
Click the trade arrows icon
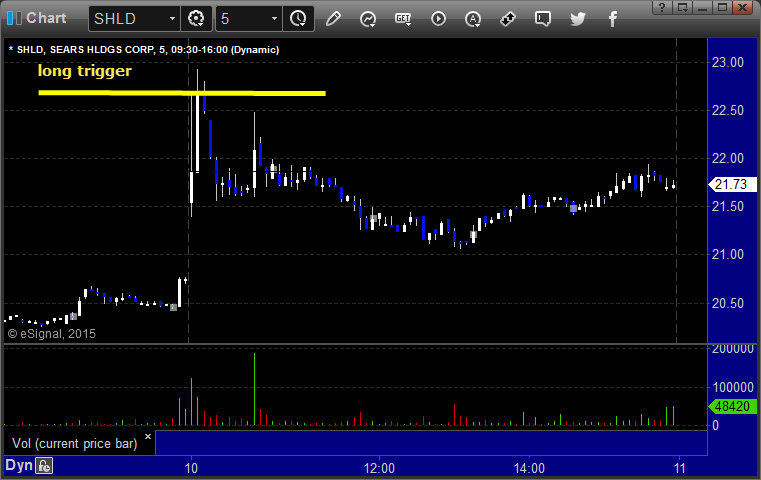pos(508,19)
